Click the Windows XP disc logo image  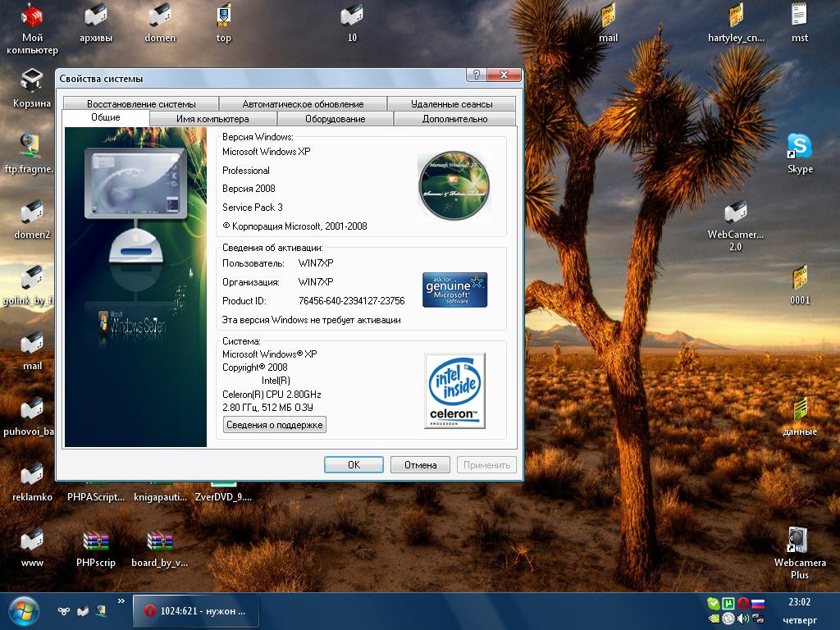tap(454, 185)
